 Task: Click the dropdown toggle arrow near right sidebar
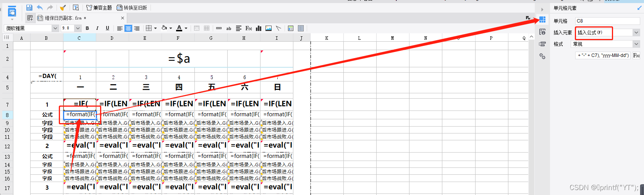coord(528,18)
